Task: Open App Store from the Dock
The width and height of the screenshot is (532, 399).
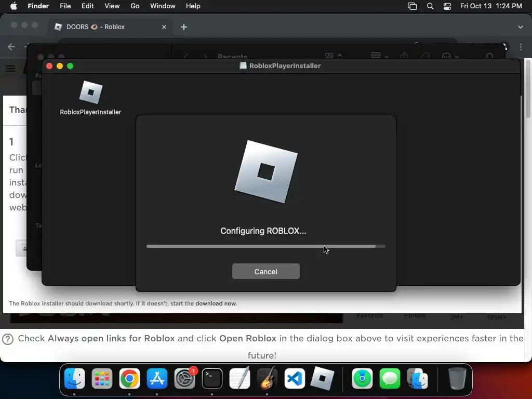Action: (x=157, y=378)
